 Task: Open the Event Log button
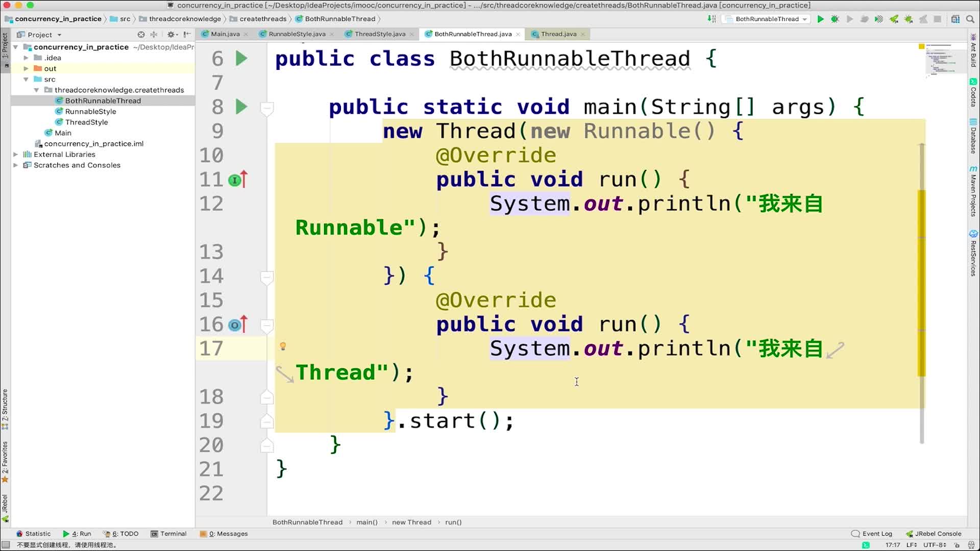[872, 534]
